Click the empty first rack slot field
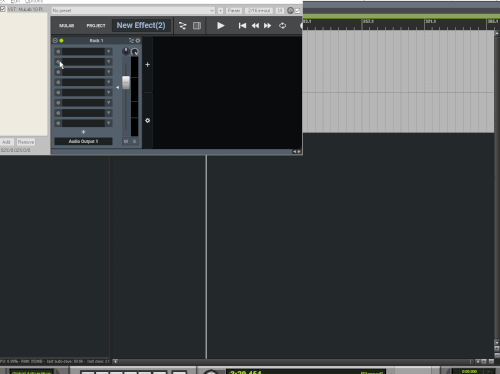Image resolution: width=500 pixels, height=374 pixels. tap(83, 52)
